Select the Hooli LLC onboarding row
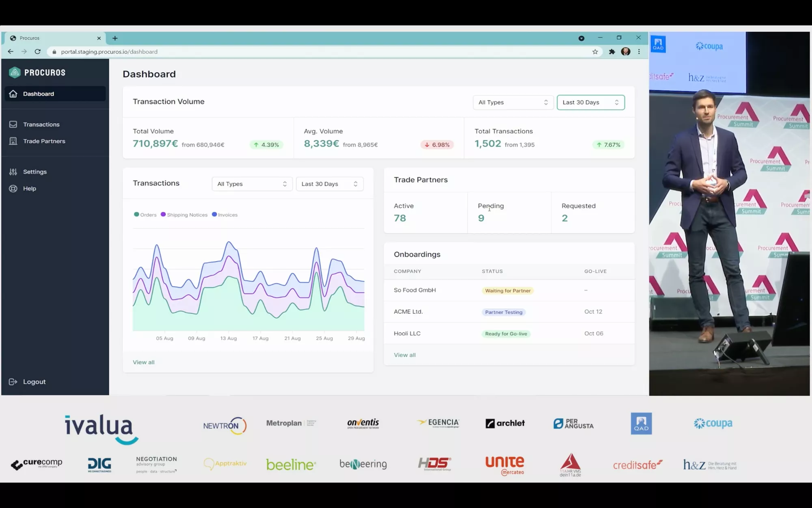This screenshot has width=812, height=508. point(509,333)
